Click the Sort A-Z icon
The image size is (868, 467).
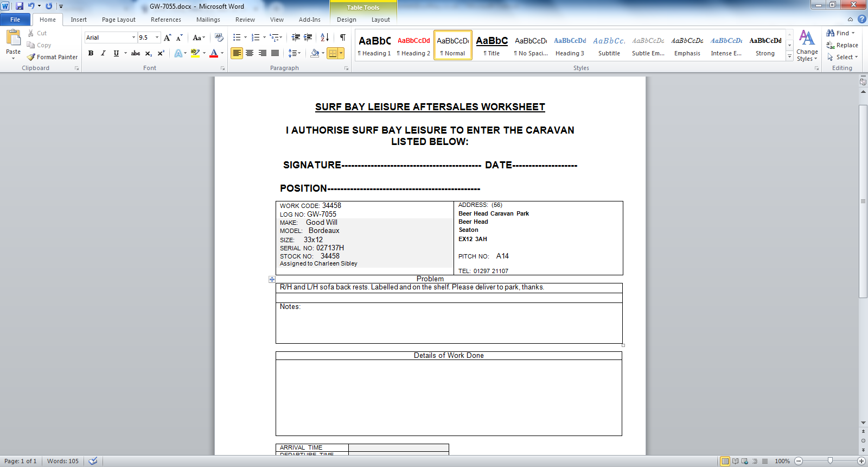tap(325, 37)
